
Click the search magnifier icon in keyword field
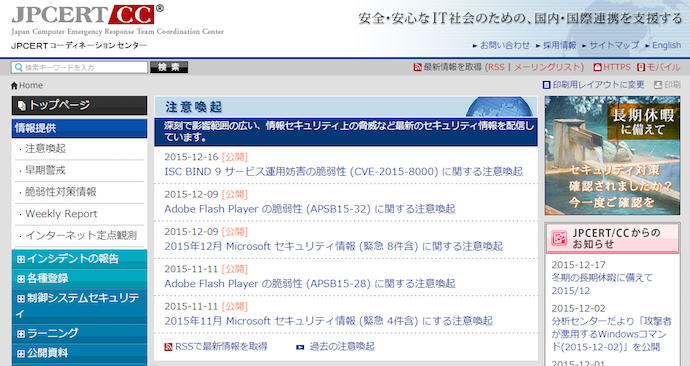coord(18,67)
